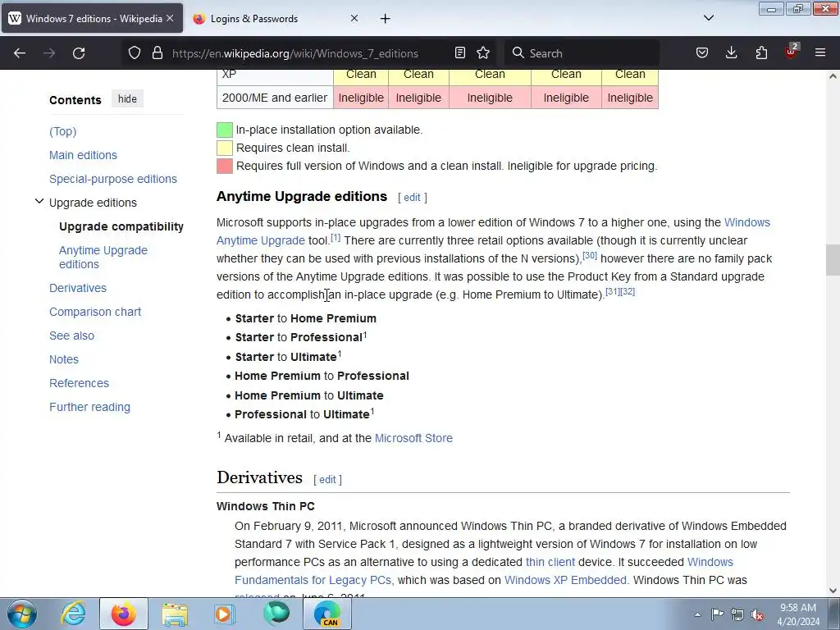Bookmark this page with star icon
The image size is (840, 630).
click(483, 53)
